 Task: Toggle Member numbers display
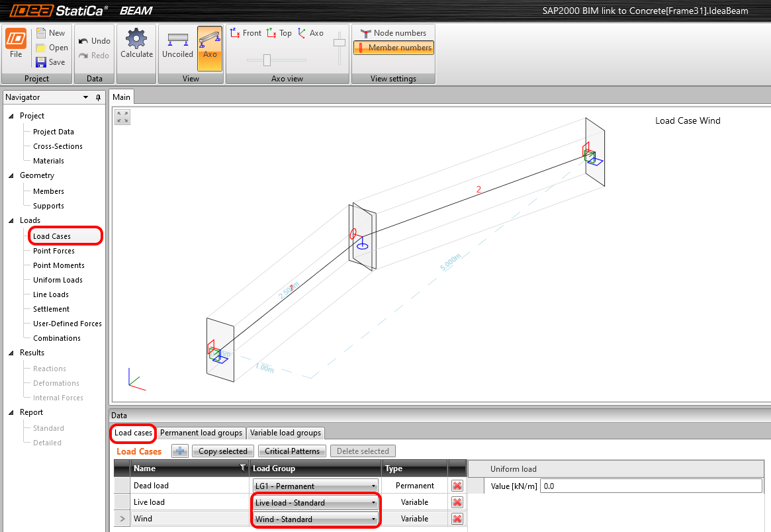393,48
